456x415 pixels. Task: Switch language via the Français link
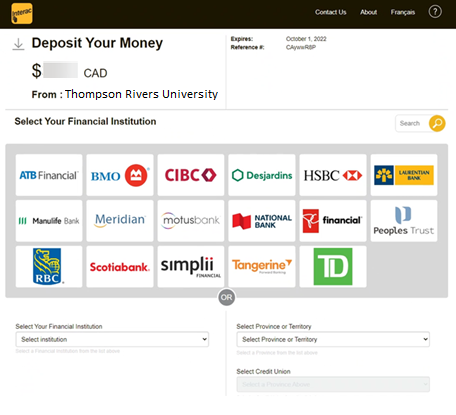pos(403,12)
